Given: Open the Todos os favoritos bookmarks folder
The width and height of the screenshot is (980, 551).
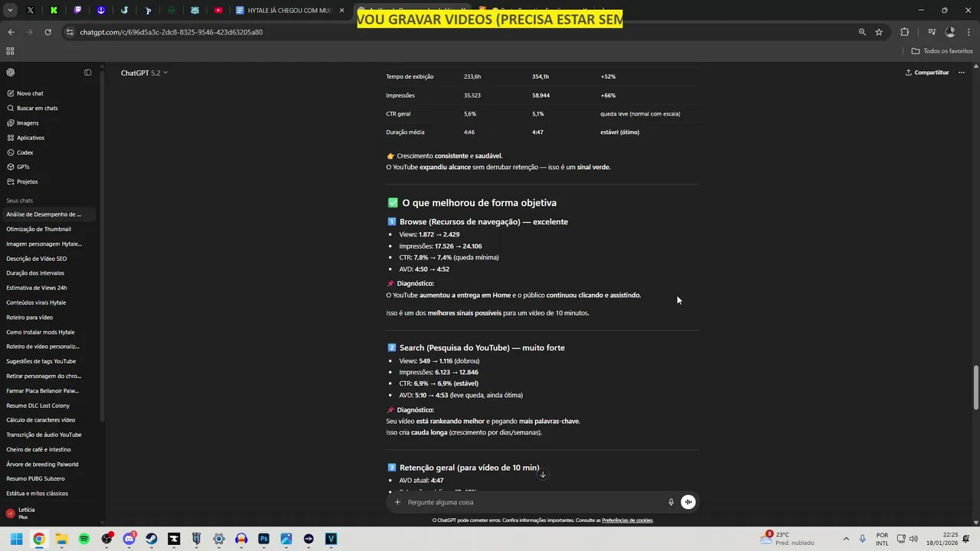Looking at the screenshot, I should 942,51.
